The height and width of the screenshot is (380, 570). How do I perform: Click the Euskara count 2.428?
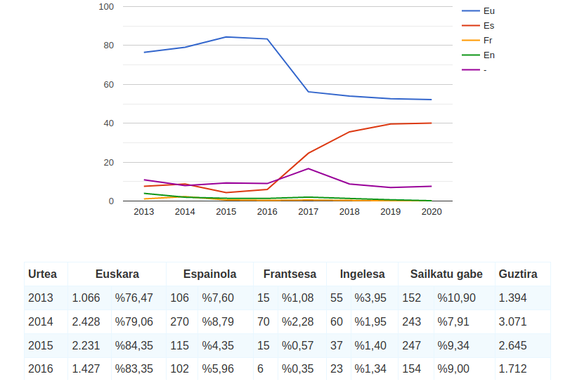pyautogui.click(x=89, y=321)
